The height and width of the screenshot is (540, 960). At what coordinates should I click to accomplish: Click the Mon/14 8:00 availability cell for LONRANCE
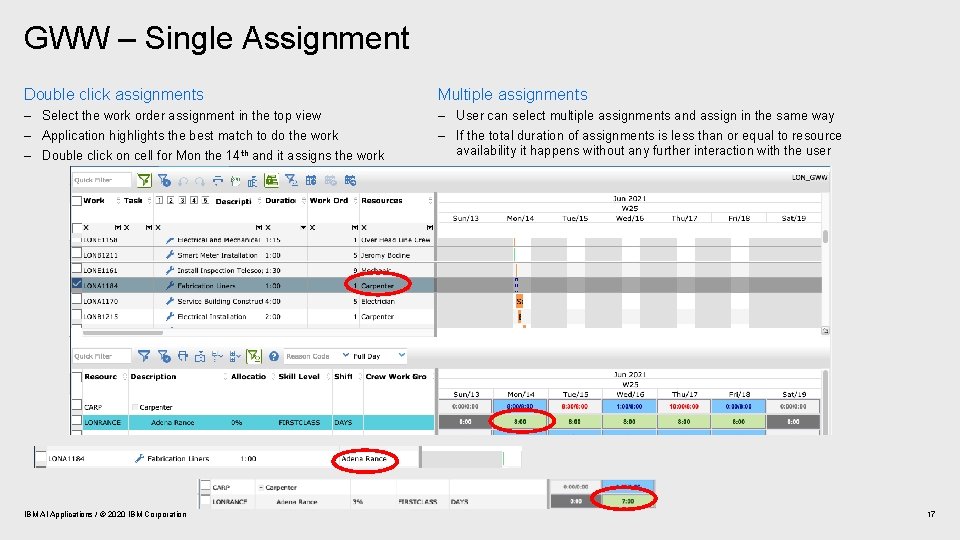[x=520, y=421]
